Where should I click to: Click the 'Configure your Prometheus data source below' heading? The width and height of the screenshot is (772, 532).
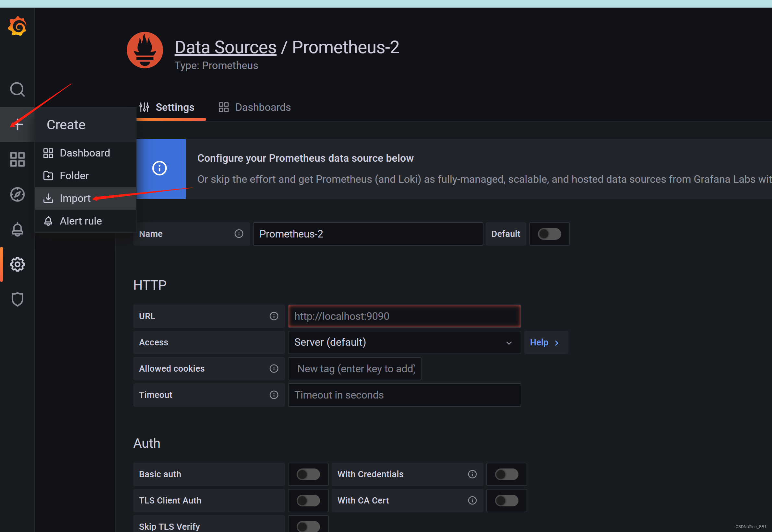(305, 158)
